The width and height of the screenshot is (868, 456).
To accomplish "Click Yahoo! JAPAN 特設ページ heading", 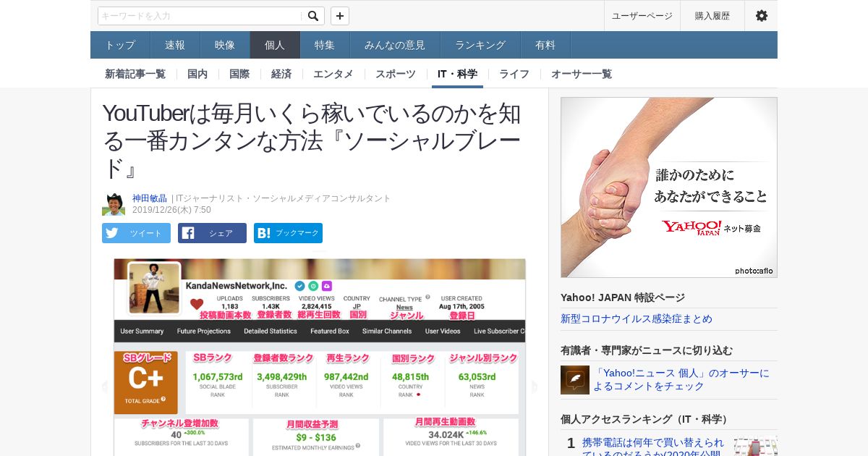I will click(x=623, y=297).
